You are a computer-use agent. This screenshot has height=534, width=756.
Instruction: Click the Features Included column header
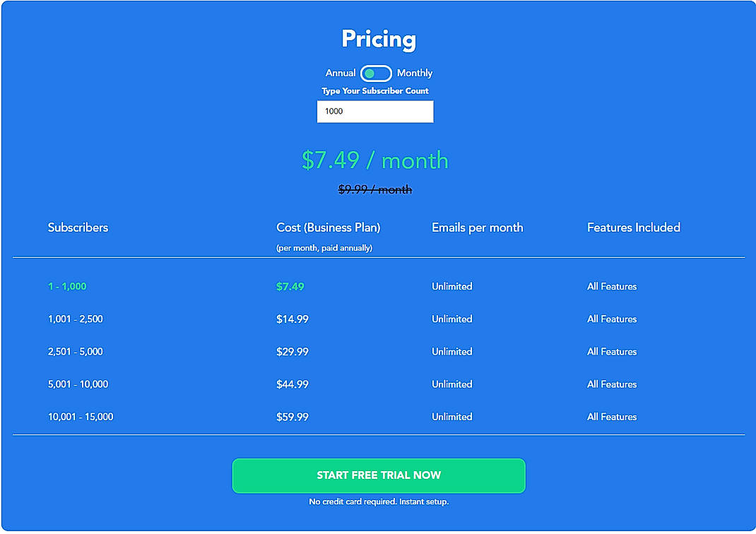(x=633, y=227)
